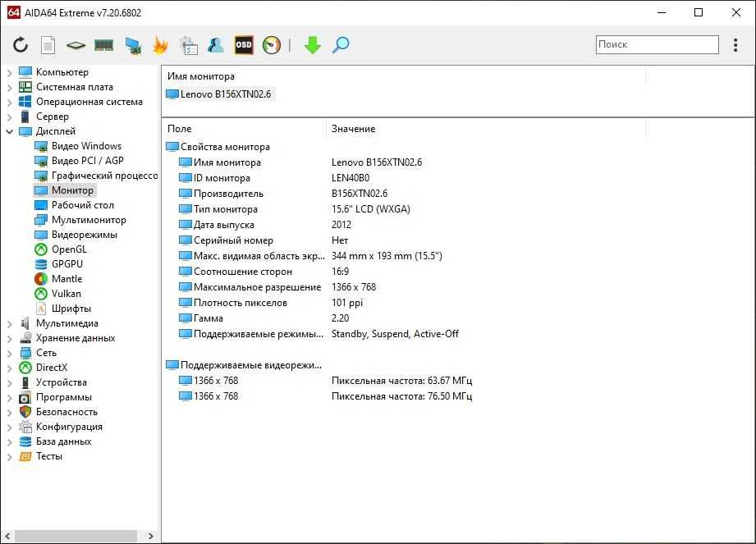Click the magnifier search icon
Image resolution: width=756 pixels, height=544 pixels.
coord(341,45)
